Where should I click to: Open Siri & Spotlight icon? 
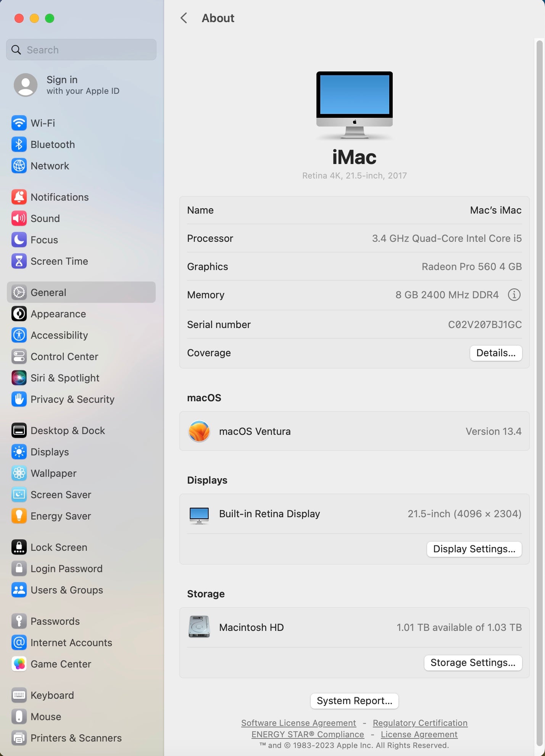[x=19, y=378]
